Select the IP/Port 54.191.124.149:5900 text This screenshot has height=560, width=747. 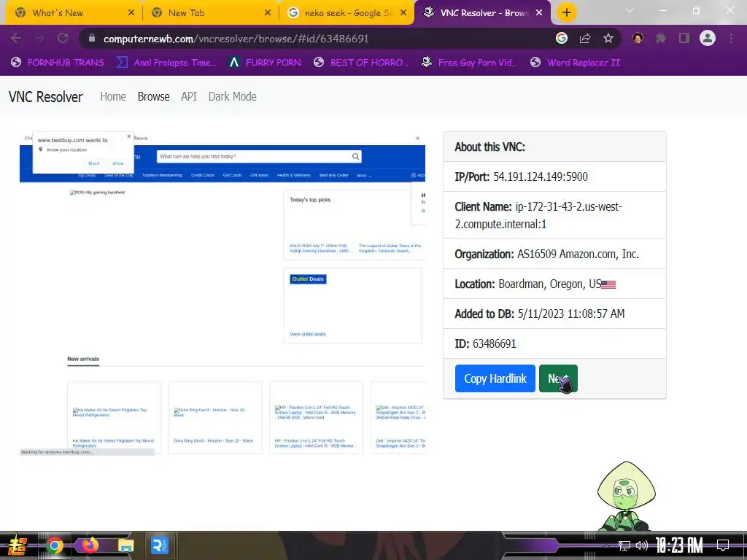click(x=521, y=176)
